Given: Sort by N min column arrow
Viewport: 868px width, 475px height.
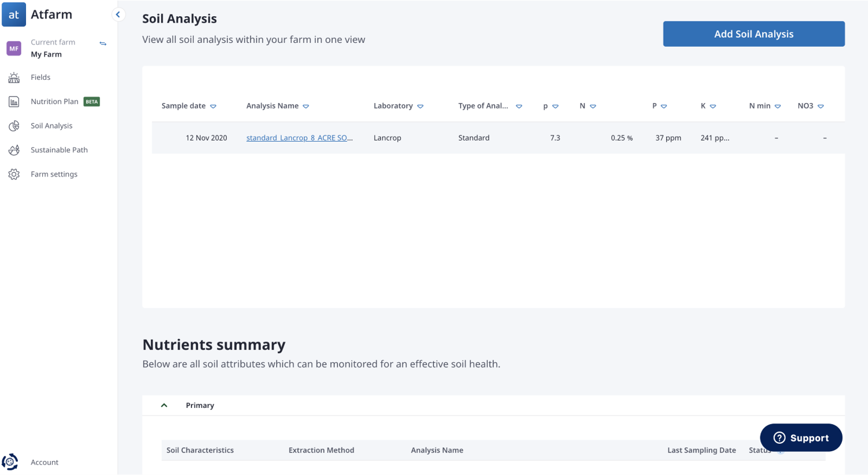Looking at the screenshot, I should pyautogui.click(x=777, y=106).
